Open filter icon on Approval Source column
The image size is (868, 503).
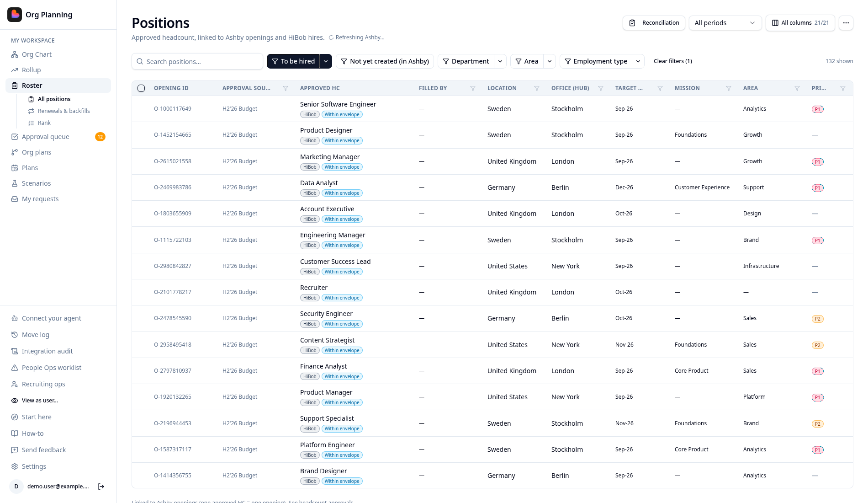[x=286, y=88]
